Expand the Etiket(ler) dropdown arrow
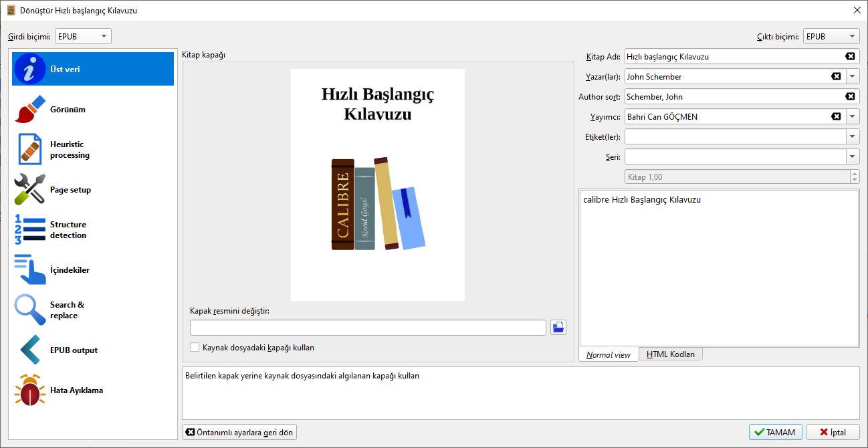Viewport: 868px width, 448px height. (853, 137)
